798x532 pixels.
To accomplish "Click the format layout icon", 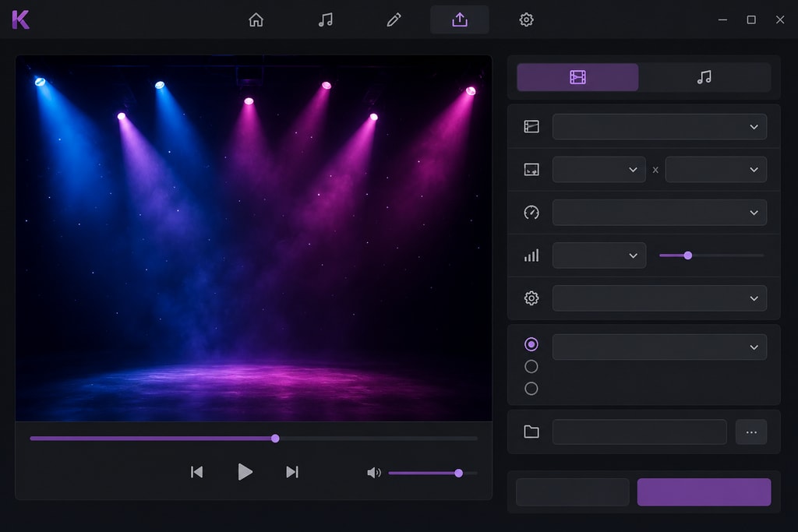I will 531,127.
